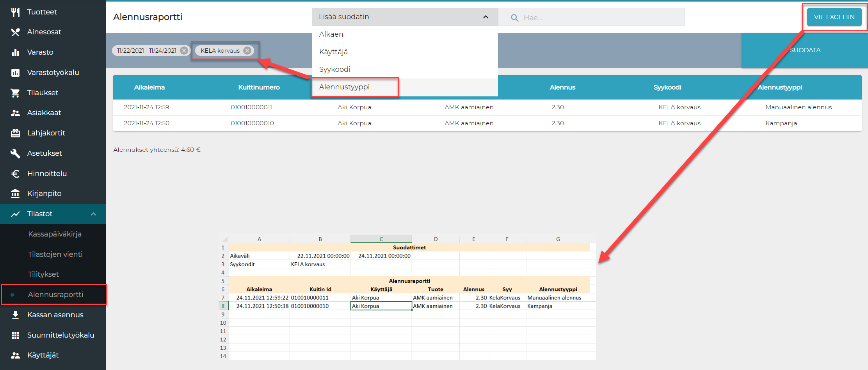
Task: Click the Tuotteet fork and knife icon
Action: 15,12
